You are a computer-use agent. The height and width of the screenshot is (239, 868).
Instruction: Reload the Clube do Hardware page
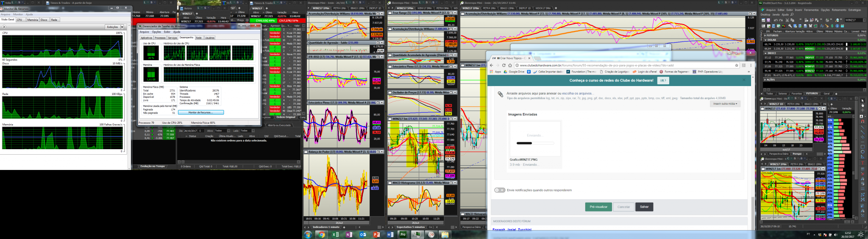[x=504, y=65]
